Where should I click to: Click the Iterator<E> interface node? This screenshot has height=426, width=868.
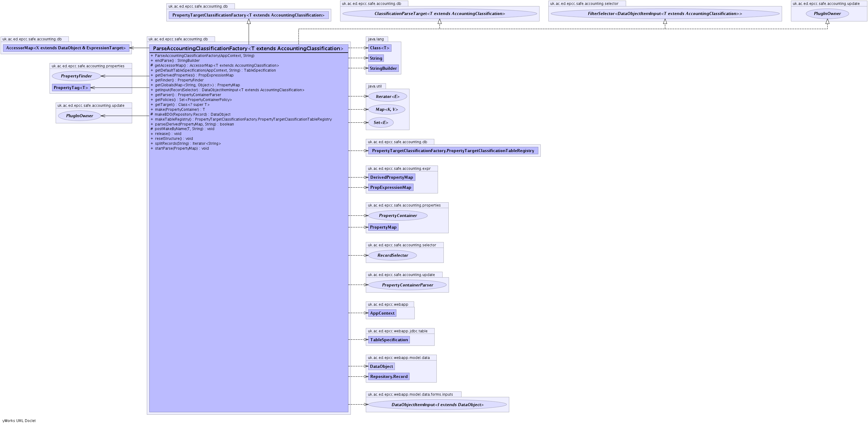[387, 96]
